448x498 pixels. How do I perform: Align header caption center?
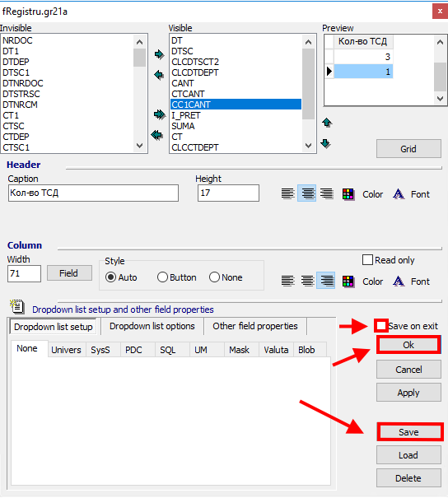(307, 193)
